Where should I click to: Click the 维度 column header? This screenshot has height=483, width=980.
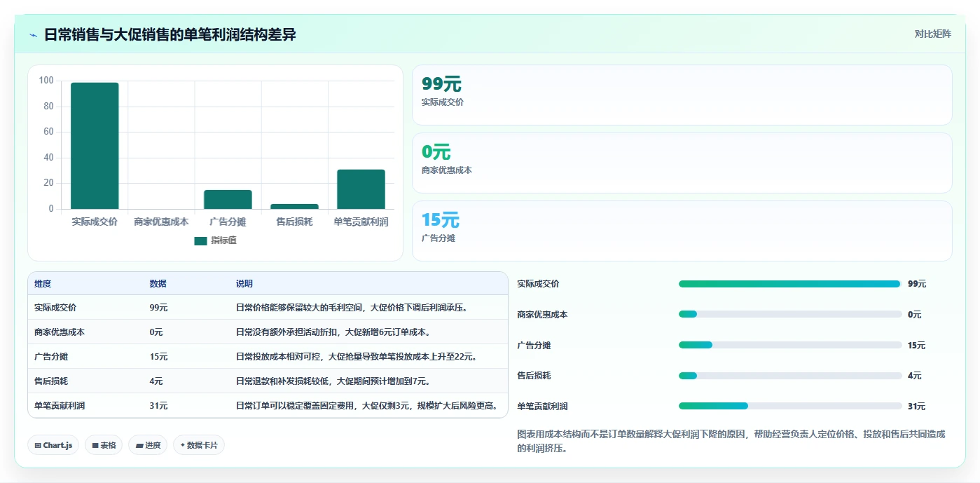(x=43, y=284)
